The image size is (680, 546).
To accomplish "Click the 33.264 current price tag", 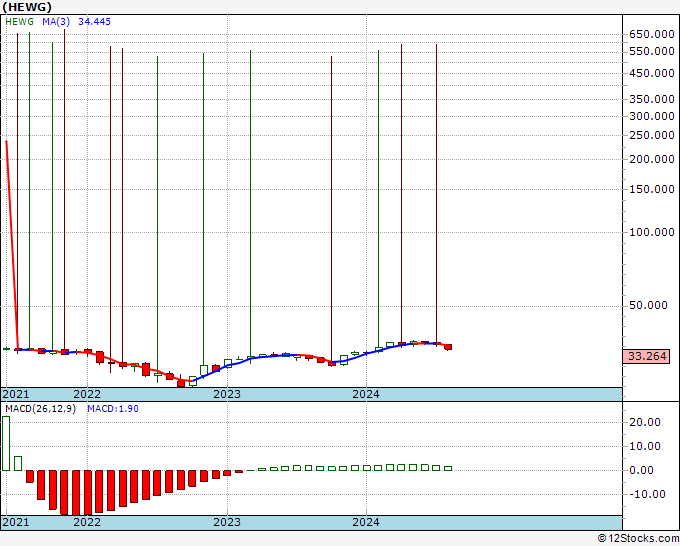I will click(647, 356).
